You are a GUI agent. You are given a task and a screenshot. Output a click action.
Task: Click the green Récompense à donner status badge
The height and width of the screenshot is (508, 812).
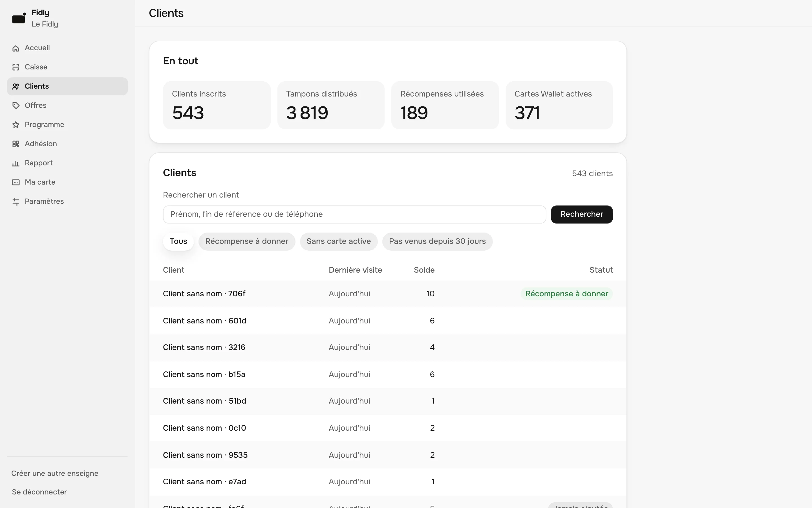pyautogui.click(x=566, y=294)
